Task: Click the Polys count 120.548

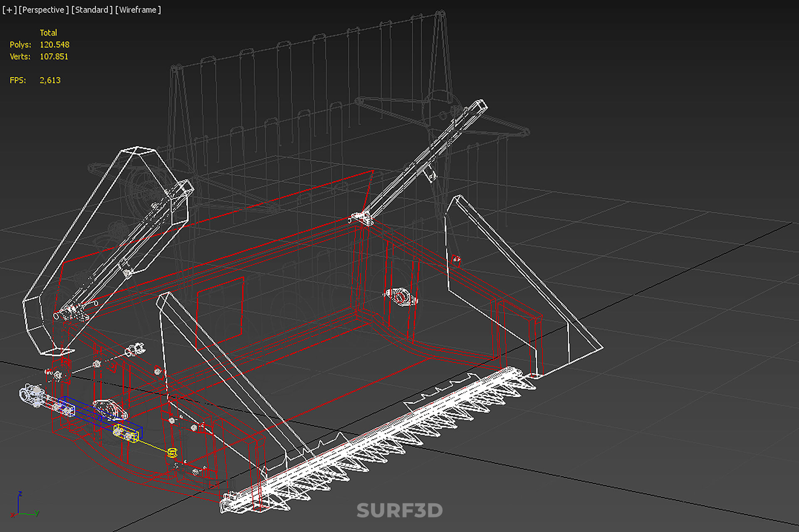Action: point(54,44)
